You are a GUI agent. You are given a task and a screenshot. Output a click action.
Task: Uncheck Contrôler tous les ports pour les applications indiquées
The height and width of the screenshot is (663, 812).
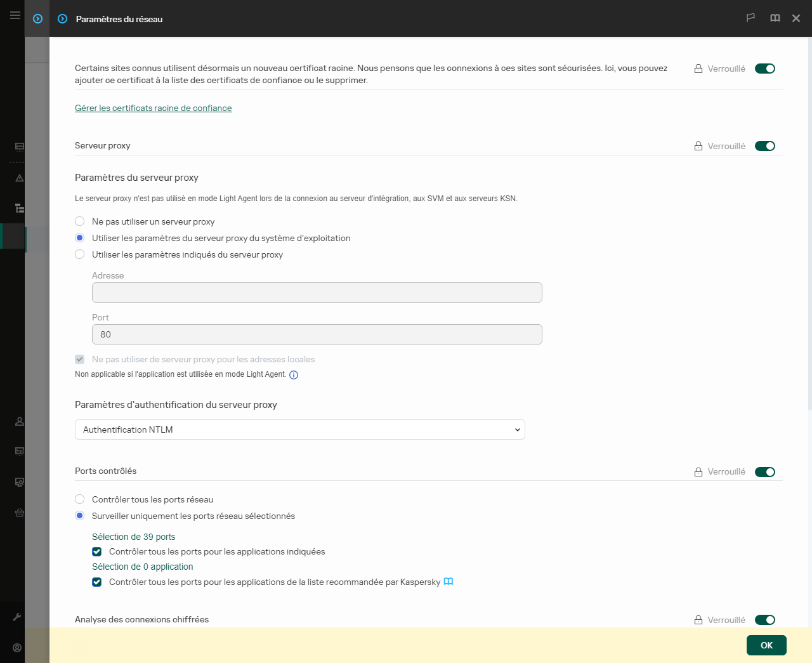[x=96, y=551]
